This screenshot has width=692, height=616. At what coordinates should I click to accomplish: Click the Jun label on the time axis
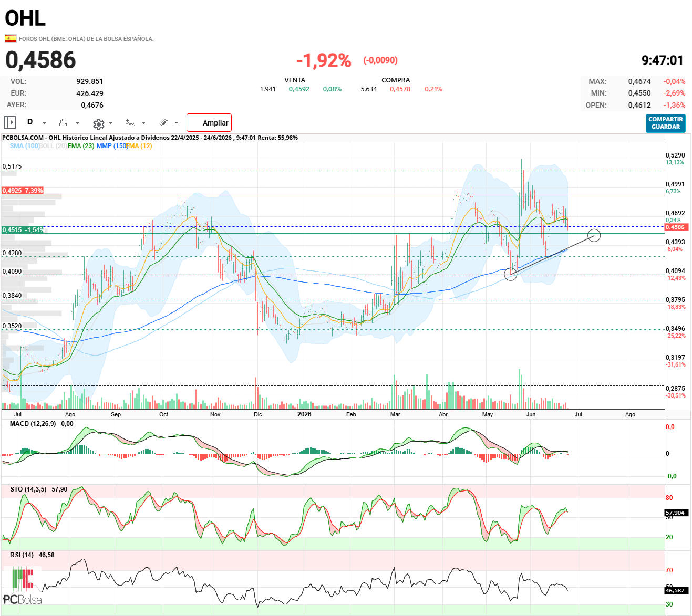click(531, 414)
